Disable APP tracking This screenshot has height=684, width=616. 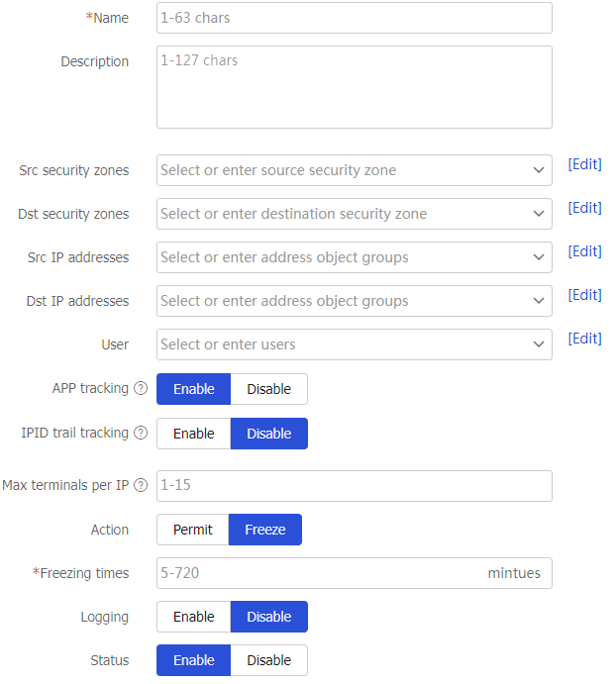coord(268,389)
